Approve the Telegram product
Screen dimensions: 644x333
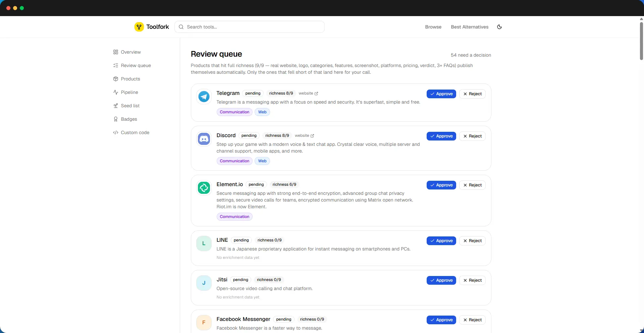tap(441, 94)
